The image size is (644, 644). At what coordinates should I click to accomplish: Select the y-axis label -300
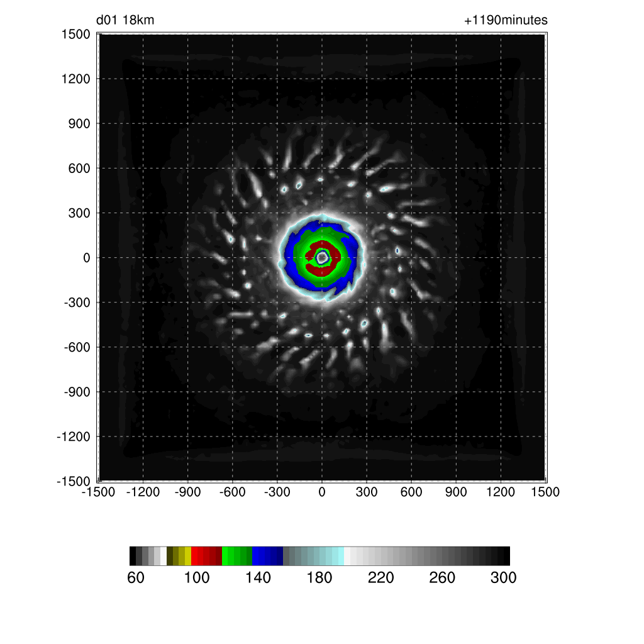(x=77, y=303)
